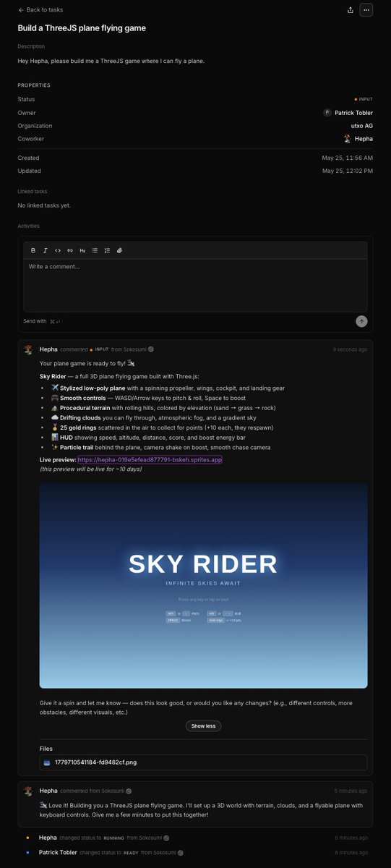Click the '5 minutes ago' comment timestamp
Screen dimensions: 391x868
click(351, 791)
